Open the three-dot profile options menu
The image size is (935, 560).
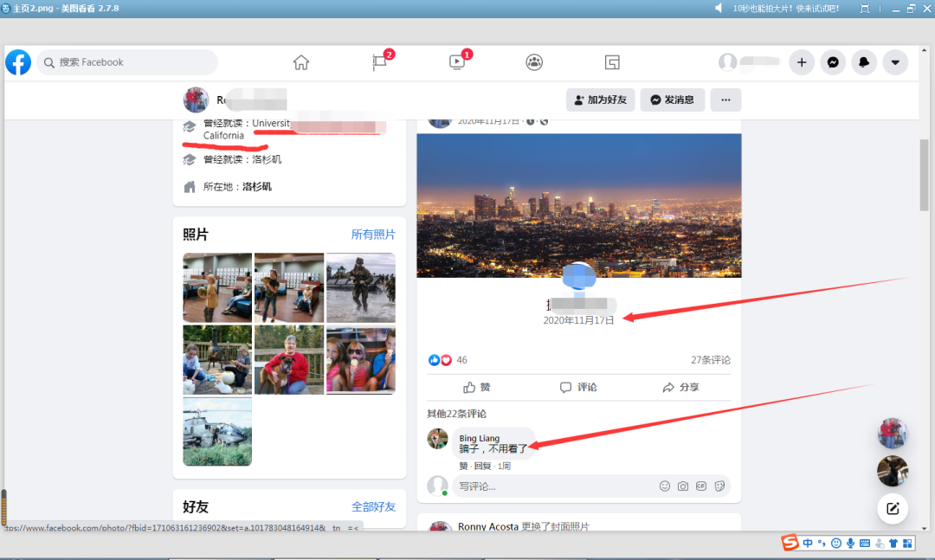(x=725, y=100)
